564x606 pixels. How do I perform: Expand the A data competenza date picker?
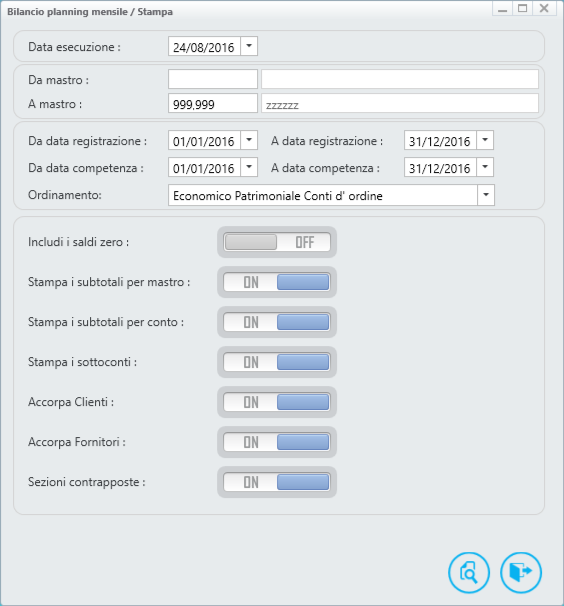tap(485, 167)
